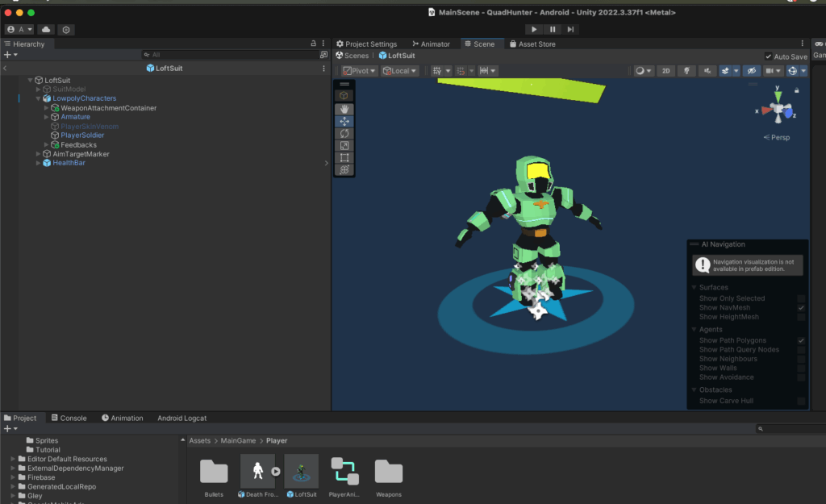The width and height of the screenshot is (826, 504).
Task: Click the Play button
Action: point(534,30)
